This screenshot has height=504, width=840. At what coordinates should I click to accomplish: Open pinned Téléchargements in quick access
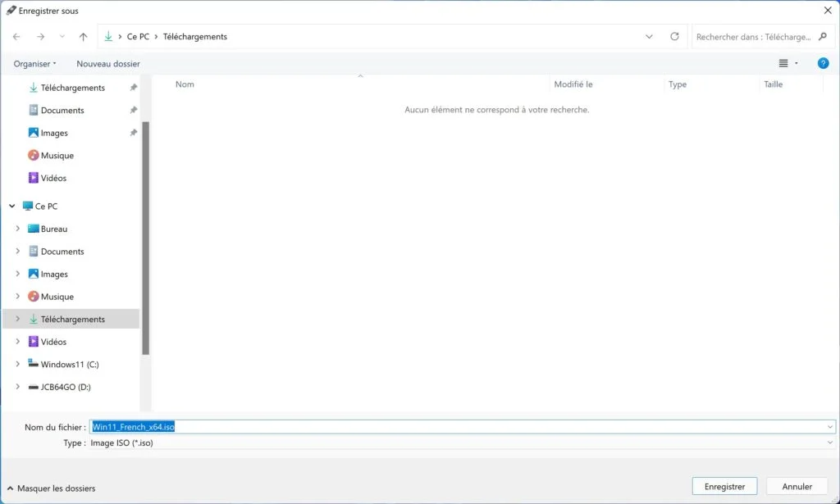(73, 88)
